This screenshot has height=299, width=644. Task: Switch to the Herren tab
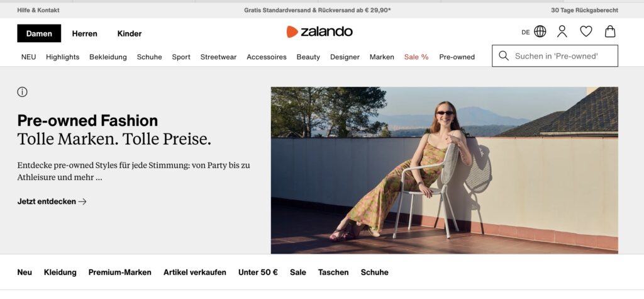(x=85, y=34)
